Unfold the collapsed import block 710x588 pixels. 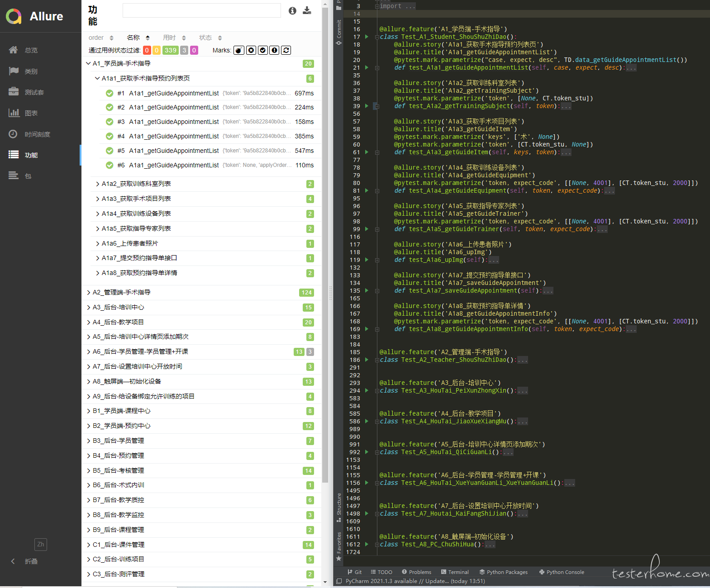tap(377, 6)
